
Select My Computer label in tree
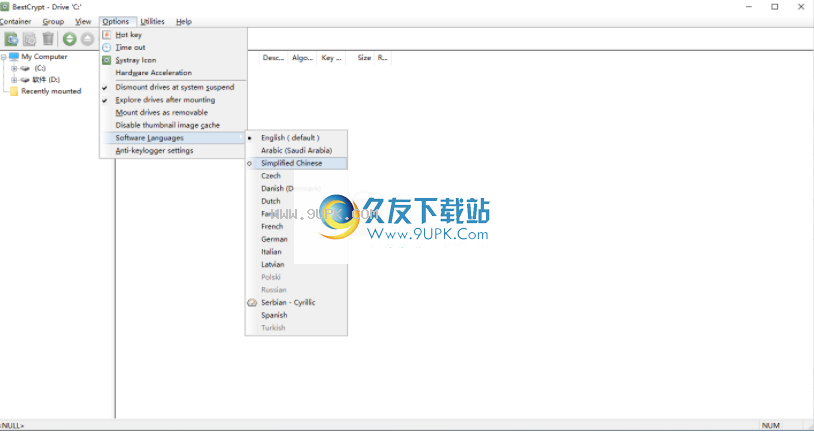click(44, 57)
